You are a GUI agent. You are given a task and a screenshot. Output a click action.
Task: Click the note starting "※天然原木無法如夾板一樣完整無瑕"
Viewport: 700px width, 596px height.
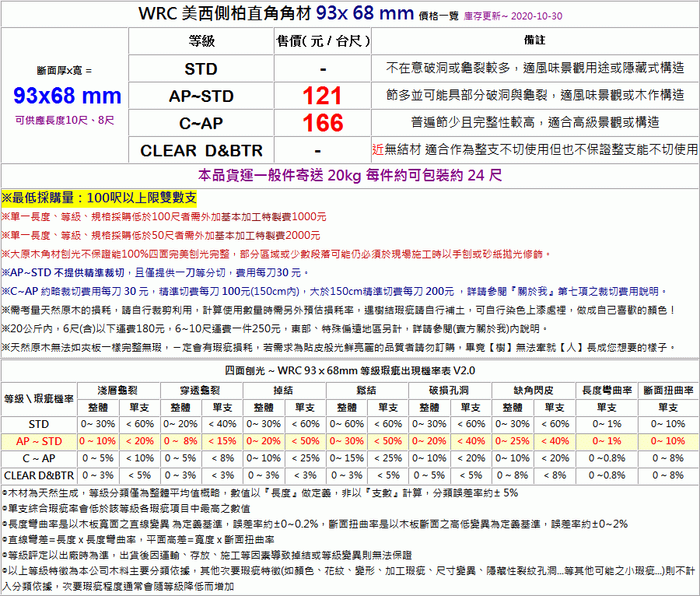click(x=339, y=348)
